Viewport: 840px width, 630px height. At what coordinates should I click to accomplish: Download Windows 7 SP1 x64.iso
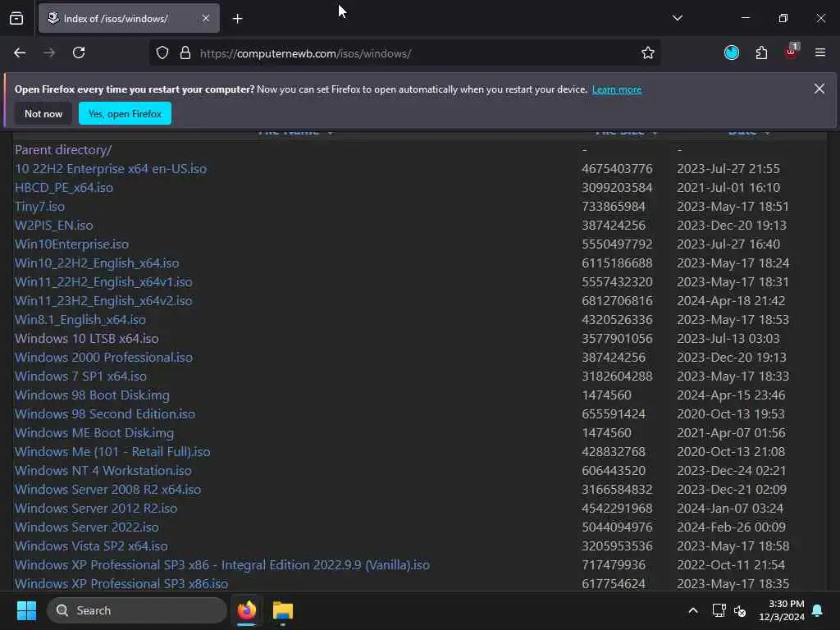(81, 376)
